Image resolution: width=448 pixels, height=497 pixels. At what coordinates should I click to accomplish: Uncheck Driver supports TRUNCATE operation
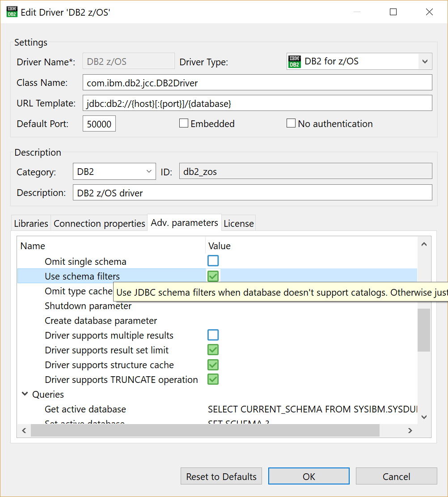tap(213, 379)
